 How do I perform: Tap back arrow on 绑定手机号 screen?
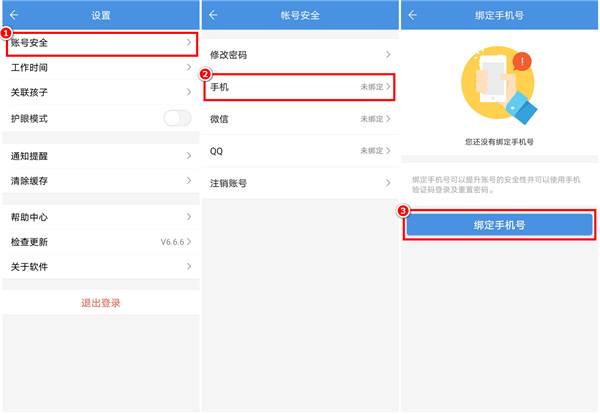click(x=412, y=15)
